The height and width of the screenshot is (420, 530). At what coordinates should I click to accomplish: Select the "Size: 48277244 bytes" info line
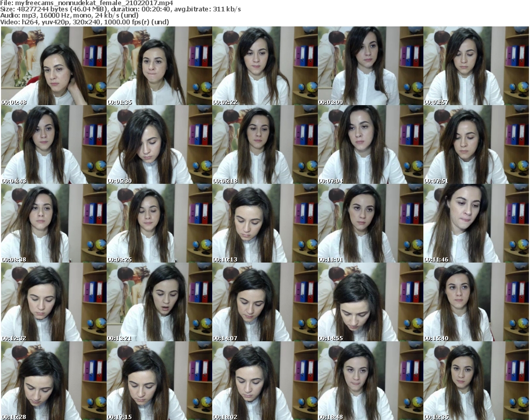120,9
